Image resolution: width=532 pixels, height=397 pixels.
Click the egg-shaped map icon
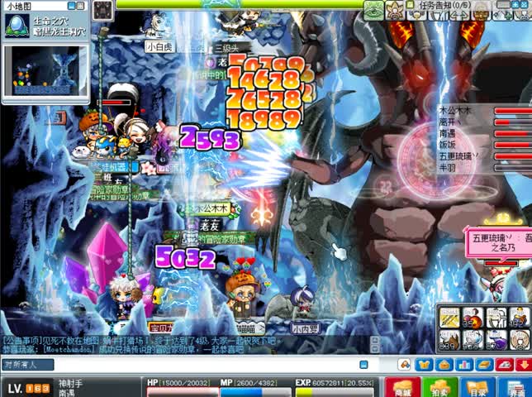point(17,26)
